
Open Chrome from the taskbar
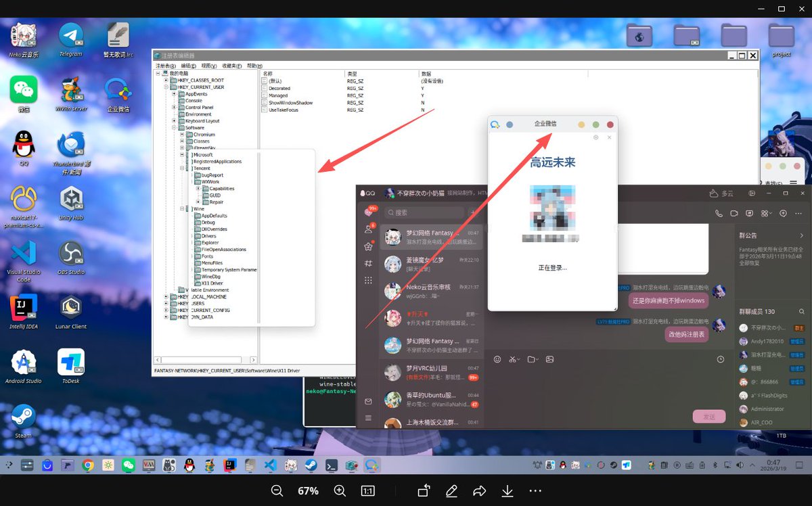88,465
